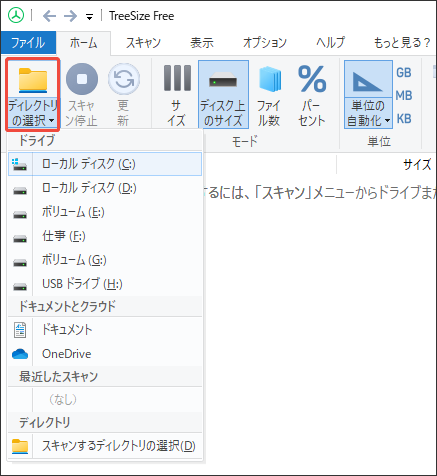Click the E: drive disk icon

20,215
